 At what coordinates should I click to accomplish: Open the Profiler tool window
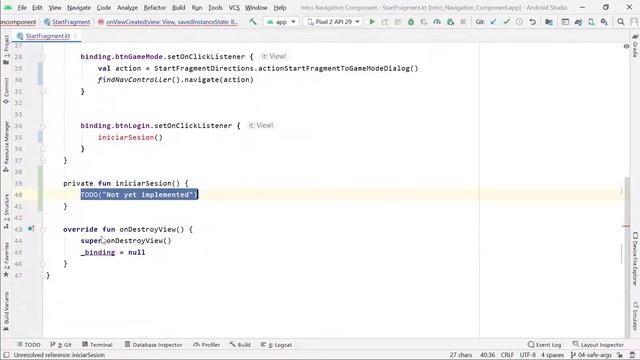coord(206,345)
